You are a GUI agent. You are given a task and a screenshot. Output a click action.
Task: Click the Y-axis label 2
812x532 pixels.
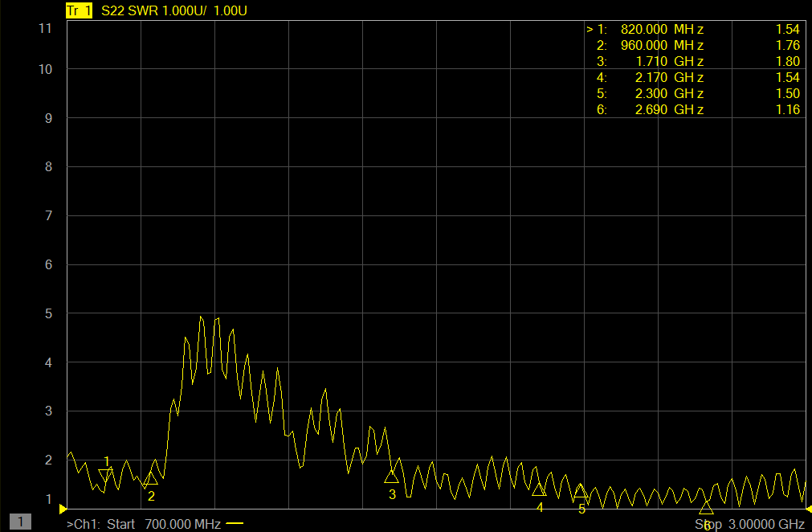point(49,460)
